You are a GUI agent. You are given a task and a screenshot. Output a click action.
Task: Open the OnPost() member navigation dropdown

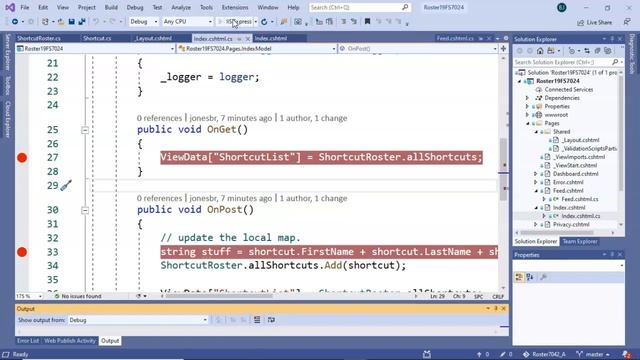[418, 49]
